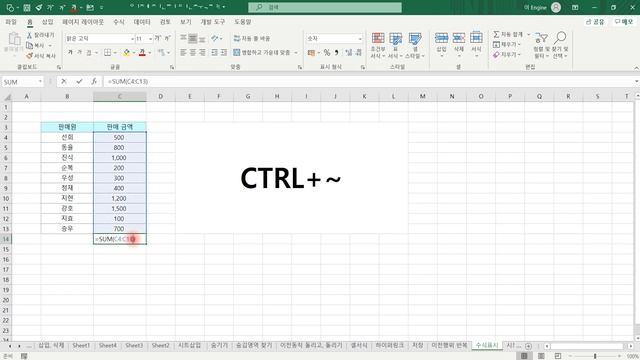Expand the fill color dropdown arrow
This screenshot has height=360, width=640.
[134, 53]
